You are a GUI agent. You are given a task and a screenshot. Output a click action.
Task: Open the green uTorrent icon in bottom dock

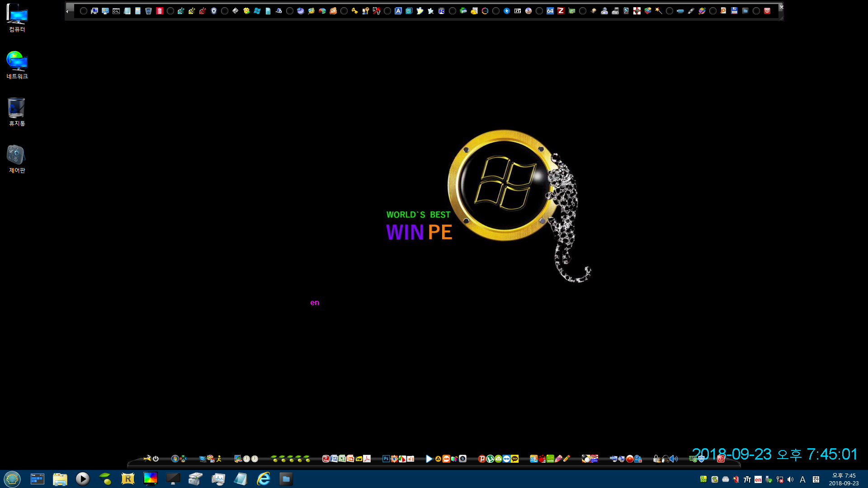pyautogui.click(x=491, y=459)
